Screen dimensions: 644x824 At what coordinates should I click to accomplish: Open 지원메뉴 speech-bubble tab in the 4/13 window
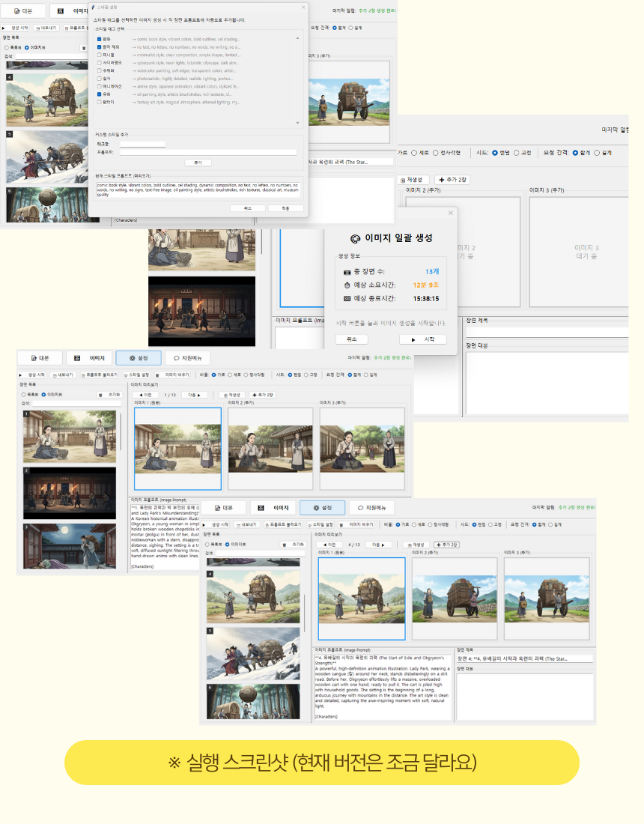pos(371,508)
